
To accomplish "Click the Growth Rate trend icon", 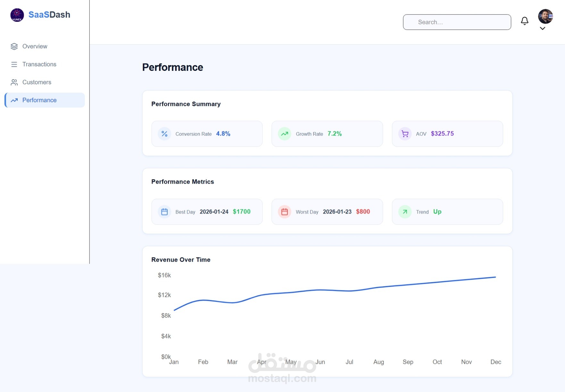I will coord(285,134).
